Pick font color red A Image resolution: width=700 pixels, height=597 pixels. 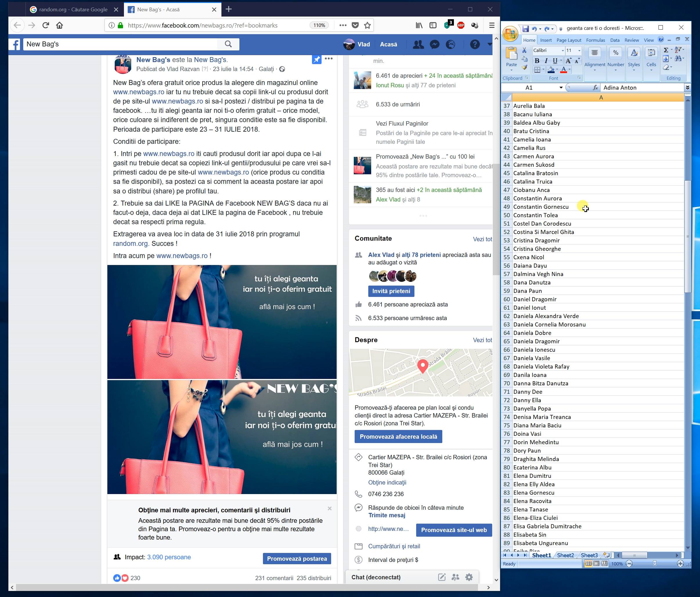(563, 70)
